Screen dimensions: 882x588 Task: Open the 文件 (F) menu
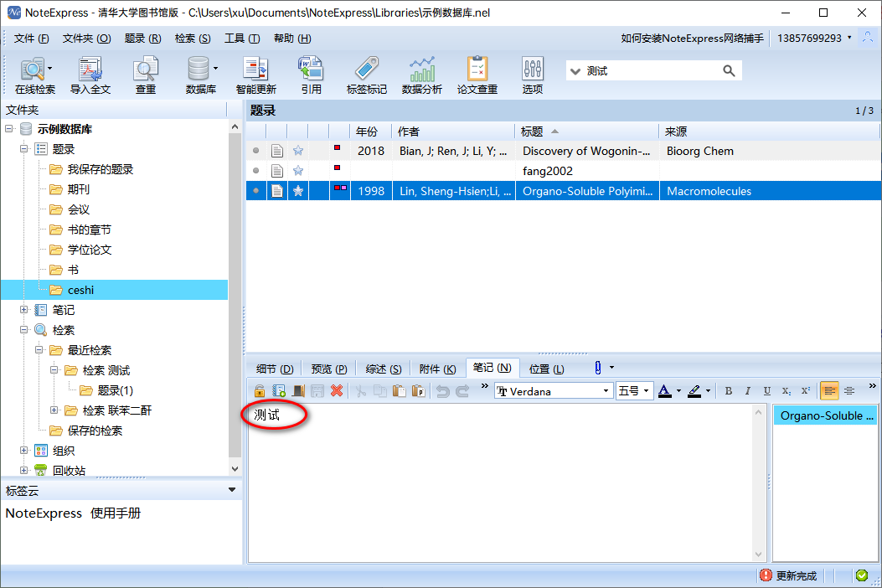[x=32, y=39]
